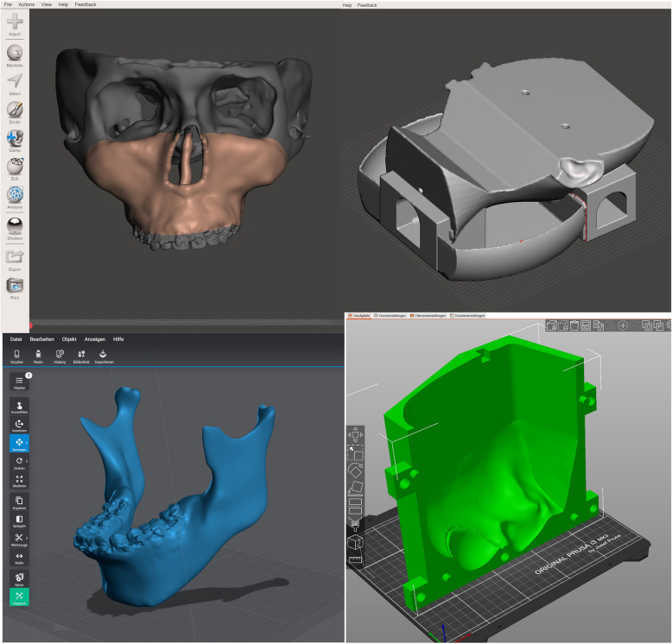This screenshot has width=672, height=644.
Task: Open the Objekte list panel
Action: pos(19,382)
